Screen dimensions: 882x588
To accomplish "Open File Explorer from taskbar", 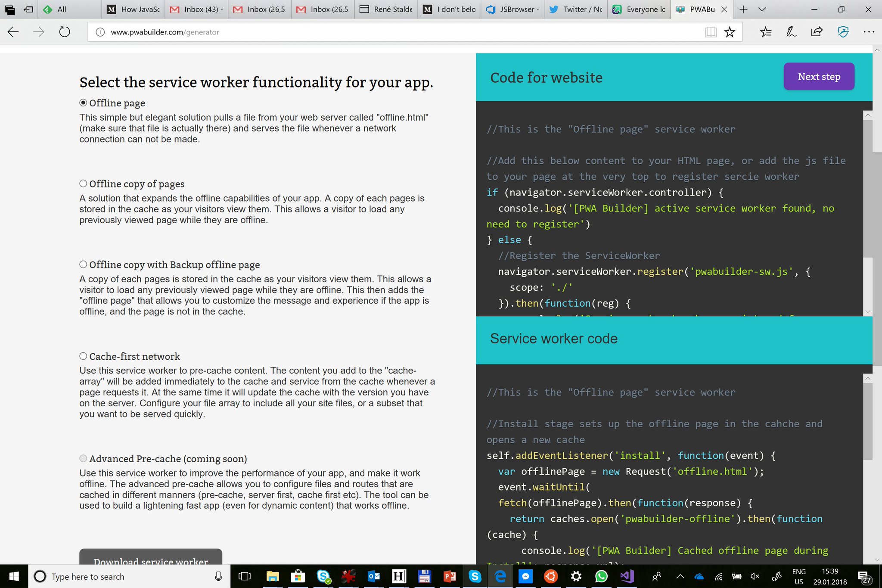I will (272, 576).
